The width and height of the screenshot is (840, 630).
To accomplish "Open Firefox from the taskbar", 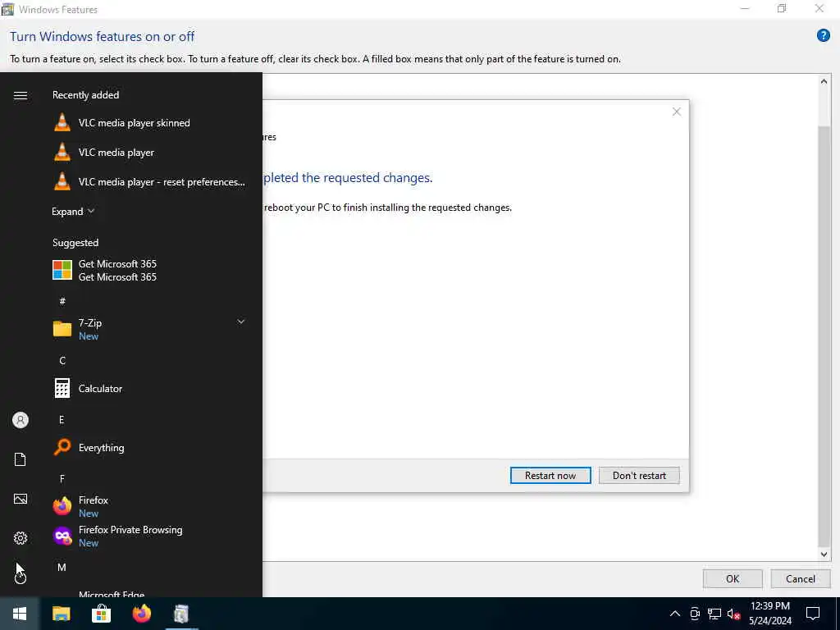I will 141,614.
